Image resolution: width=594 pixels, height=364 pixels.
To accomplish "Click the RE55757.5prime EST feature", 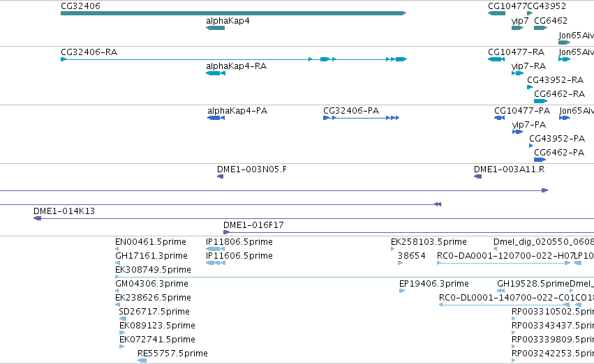I will (x=142, y=361).
